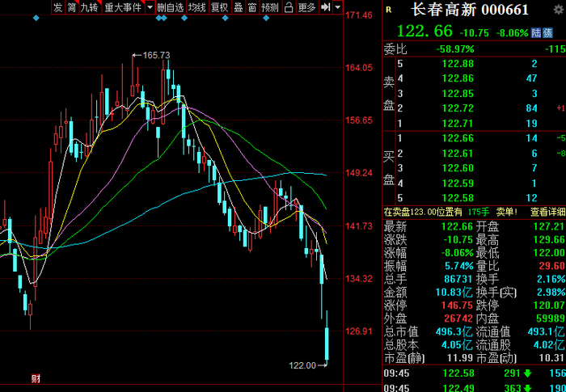Screen dimensions: 566x392
Task: Click the 122.00 low price label on chart
Action: (x=302, y=365)
